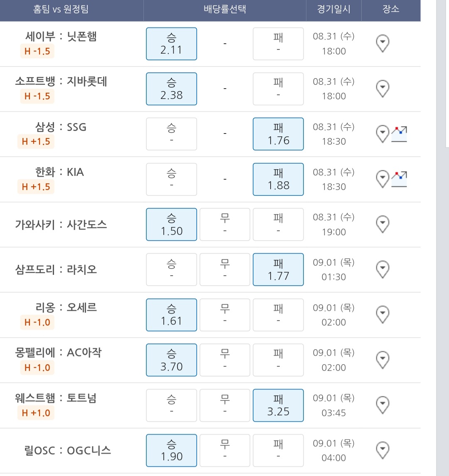The width and height of the screenshot is (449, 476).
Task: Expand venue pin for 웨스트햄 vs 토트넘
Action: click(x=382, y=405)
